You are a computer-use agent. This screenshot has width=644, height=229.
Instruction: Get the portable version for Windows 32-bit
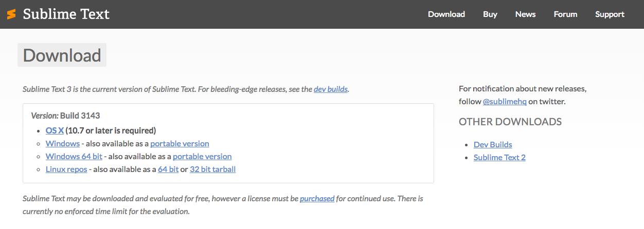pyautogui.click(x=180, y=143)
